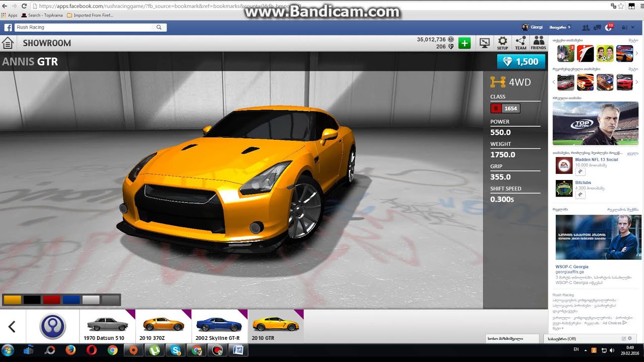The height and width of the screenshot is (362, 644).
Task: Select the Annis manufacturer logo tile
Action: 53,326
